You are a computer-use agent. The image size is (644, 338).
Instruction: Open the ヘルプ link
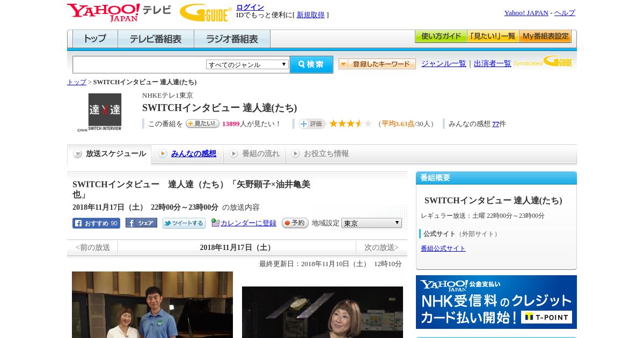[565, 12]
